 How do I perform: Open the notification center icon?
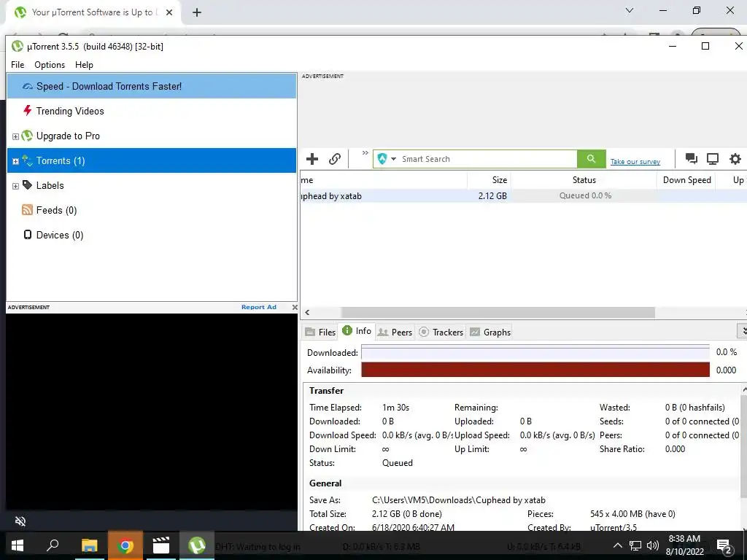(724, 546)
